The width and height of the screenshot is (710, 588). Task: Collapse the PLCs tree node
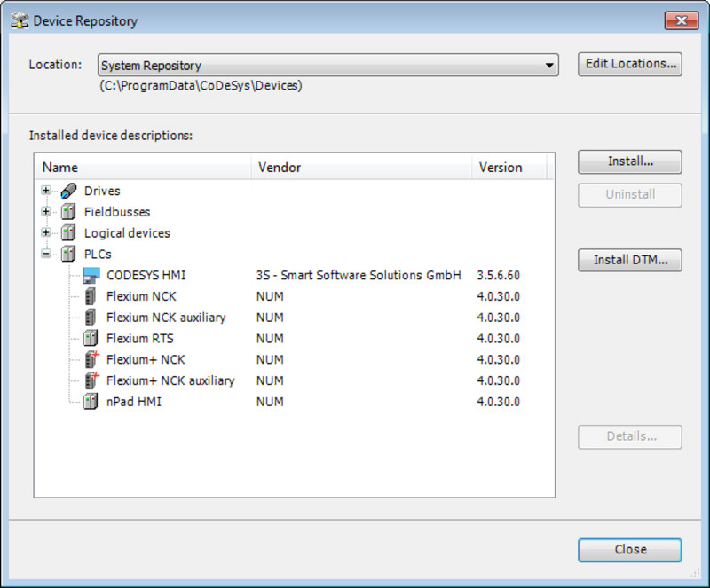(x=46, y=255)
